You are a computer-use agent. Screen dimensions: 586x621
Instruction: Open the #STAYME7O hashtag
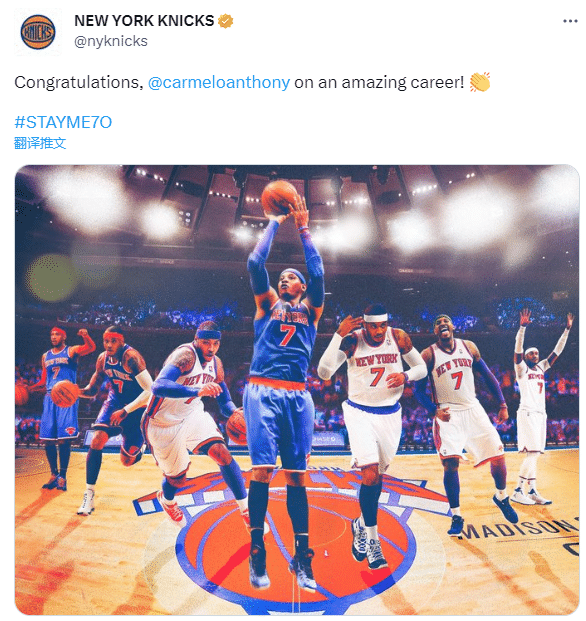[63, 122]
